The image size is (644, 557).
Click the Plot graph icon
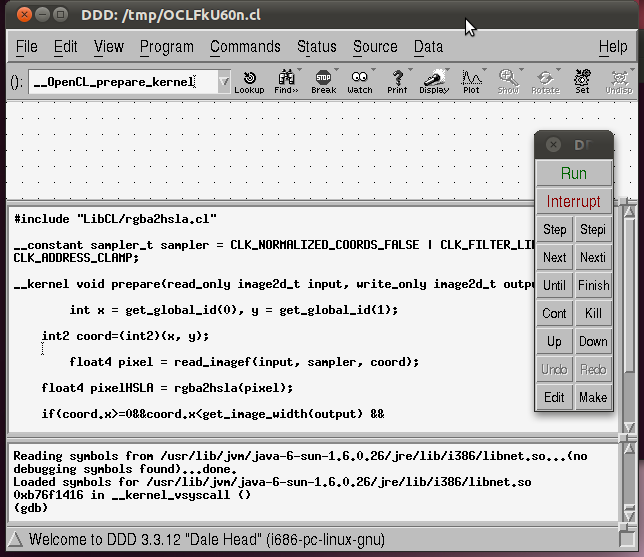click(x=471, y=82)
